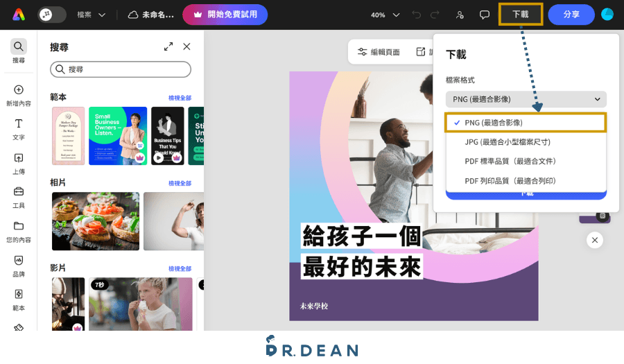The width and height of the screenshot is (624, 364).
Task: Open the Adobe Express home logo
Action: click(19, 15)
